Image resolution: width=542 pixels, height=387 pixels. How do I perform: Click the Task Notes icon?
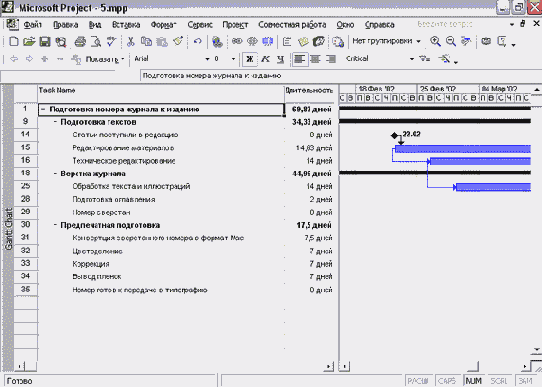[x=303, y=42]
